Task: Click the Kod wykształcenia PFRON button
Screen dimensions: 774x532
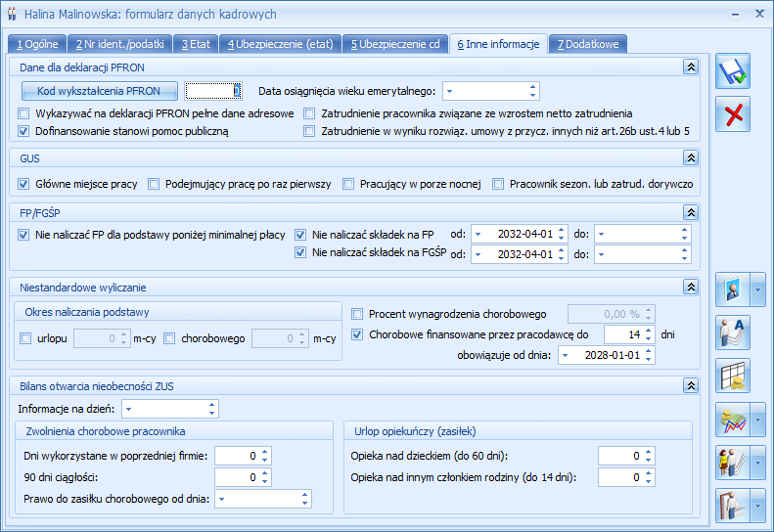Action: (99, 91)
